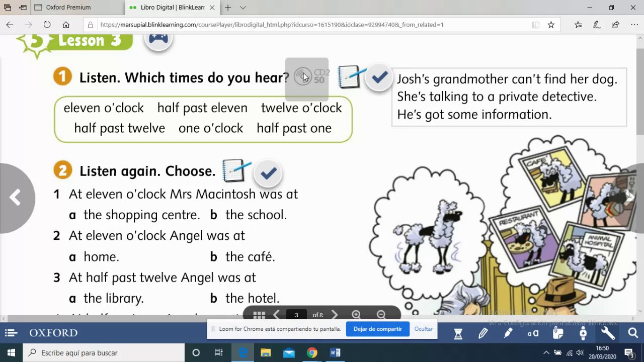
Task: Click the phrase one o'clock
Action: [x=211, y=128]
